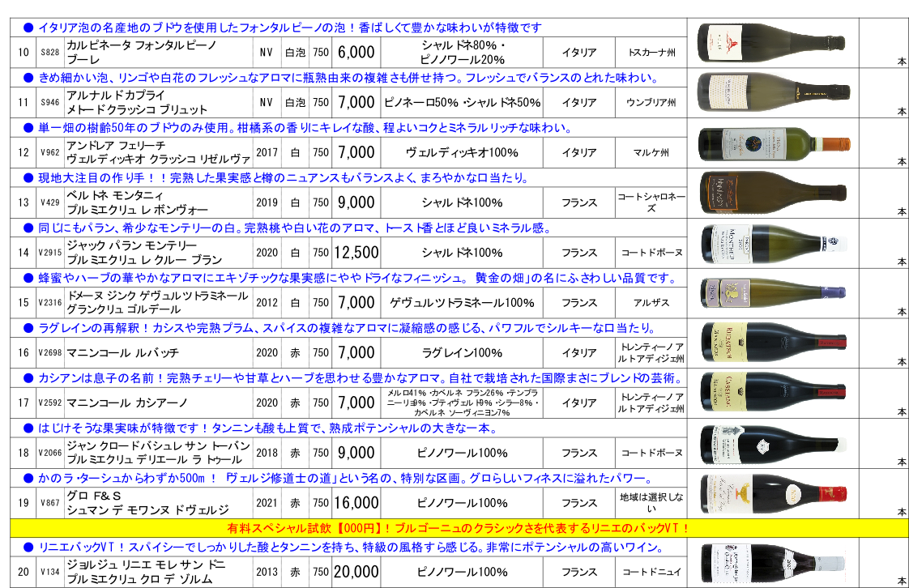Viewport: 909px width, 588px height.
Task: Click the bottle photo for wine 19
Action: 772,492
